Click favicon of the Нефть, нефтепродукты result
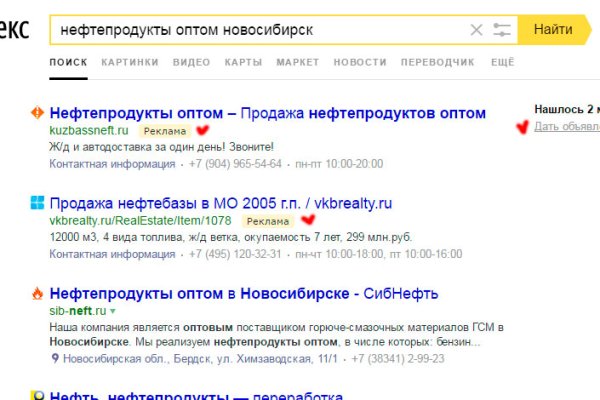Image resolution: width=600 pixels, height=400 pixels. click(38, 396)
